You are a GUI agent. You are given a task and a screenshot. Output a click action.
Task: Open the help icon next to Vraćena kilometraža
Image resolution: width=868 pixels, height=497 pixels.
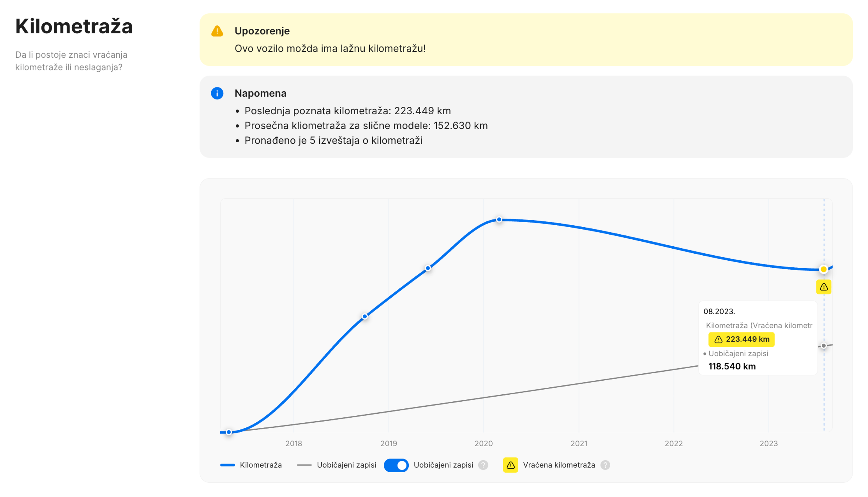pos(606,465)
